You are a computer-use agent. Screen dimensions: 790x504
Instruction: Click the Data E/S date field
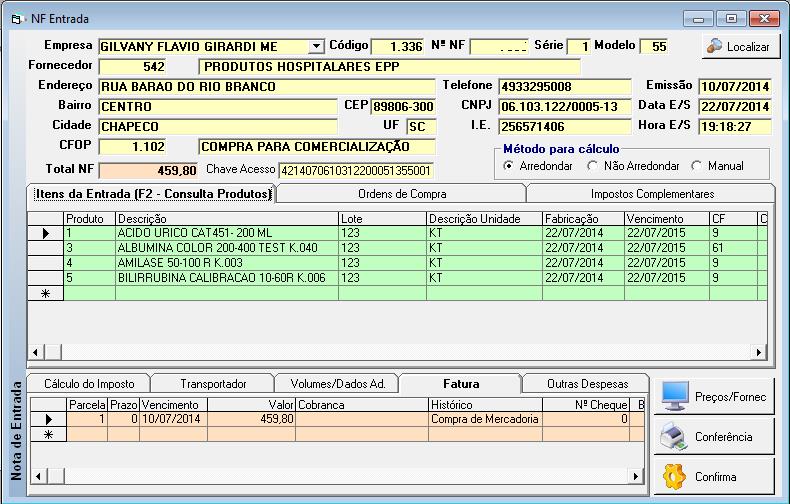click(x=735, y=107)
